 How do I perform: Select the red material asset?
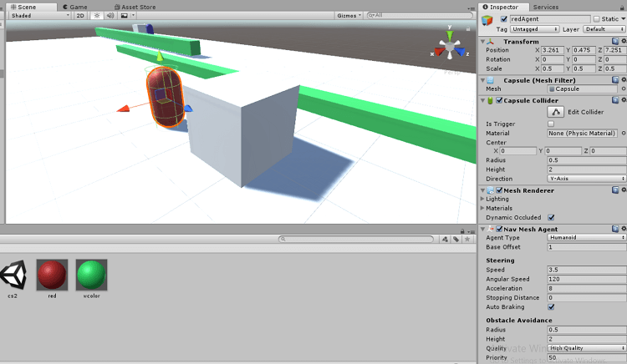(52, 274)
